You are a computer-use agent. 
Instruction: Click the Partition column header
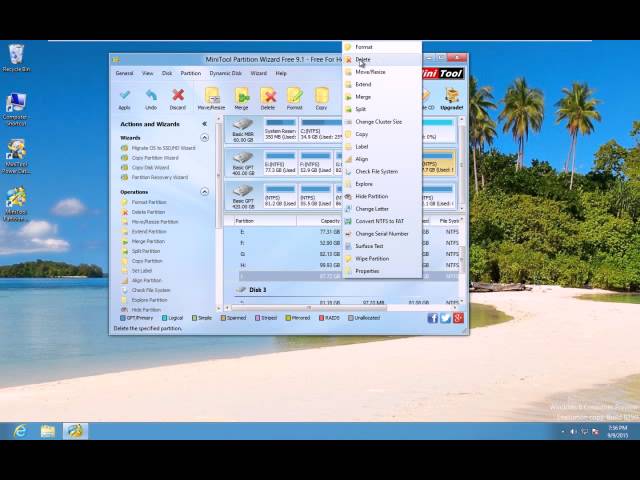point(265,221)
